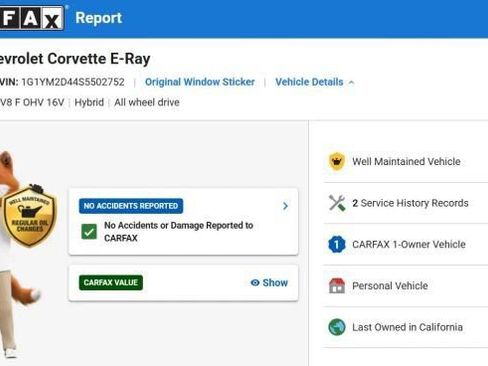Select No Accidents or Damage Reported text
The height and width of the screenshot is (366, 488).
pos(179,232)
